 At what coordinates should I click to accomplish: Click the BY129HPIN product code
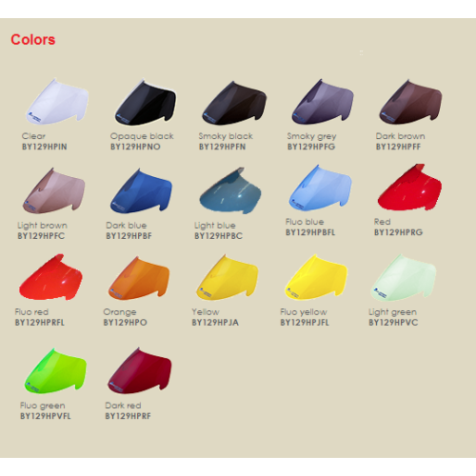[x=45, y=147]
